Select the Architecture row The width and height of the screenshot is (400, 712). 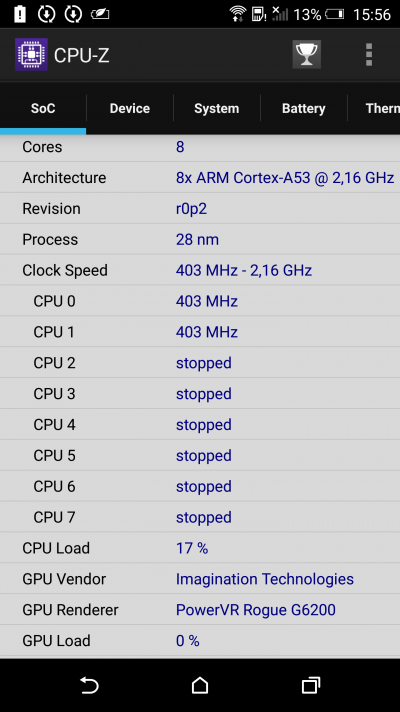click(200, 178)
